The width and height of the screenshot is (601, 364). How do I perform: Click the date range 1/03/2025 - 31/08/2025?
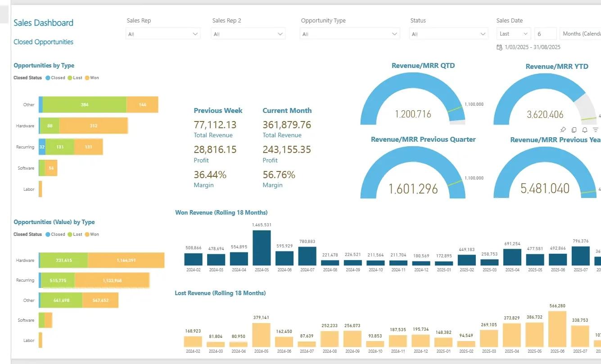pos(533,47)
